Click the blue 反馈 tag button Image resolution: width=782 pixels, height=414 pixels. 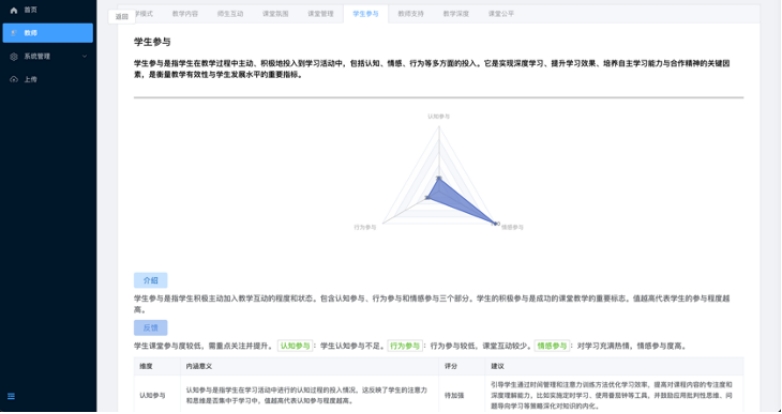(x=150, y=328)
